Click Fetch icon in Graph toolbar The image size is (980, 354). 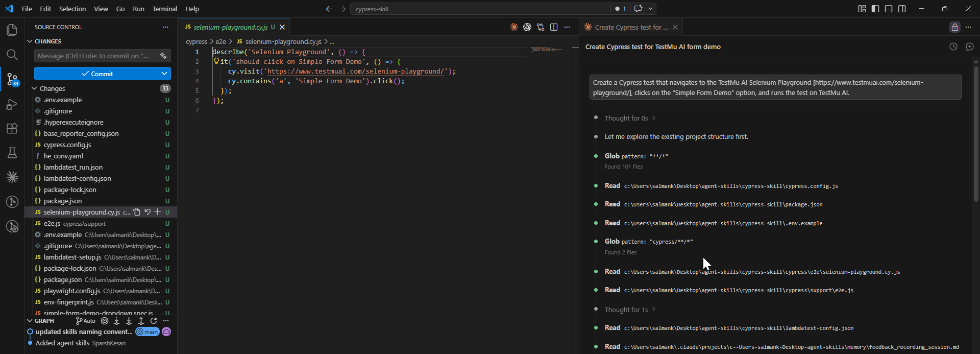[117, 321]
